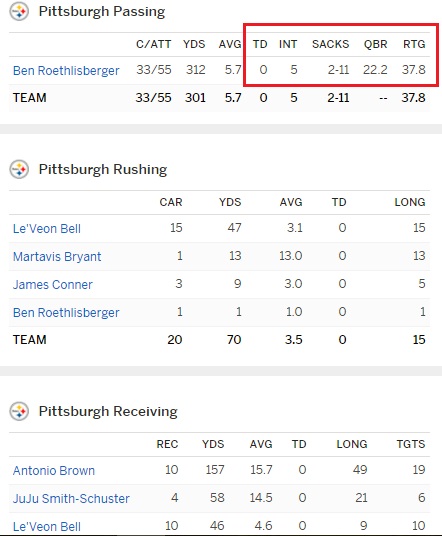The width and height of the screenshot is (442, 536).
Task: Open Martavis Bryant player page
Action: [x=57, y=256]
